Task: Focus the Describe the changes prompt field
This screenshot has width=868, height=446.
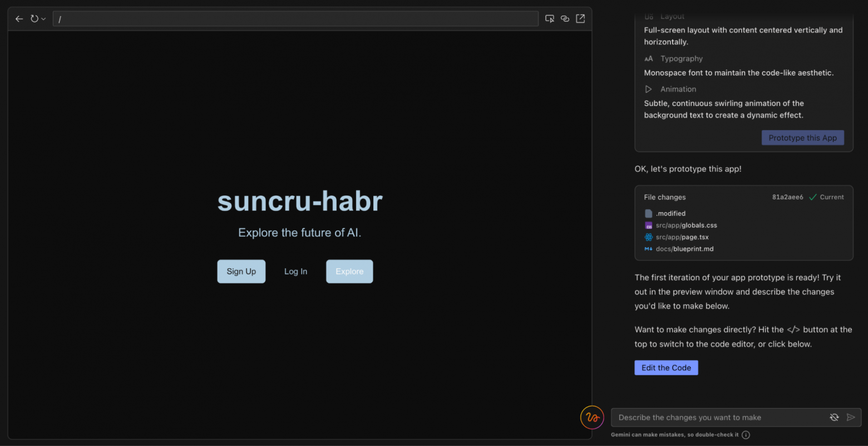Action: pos(736,418)
